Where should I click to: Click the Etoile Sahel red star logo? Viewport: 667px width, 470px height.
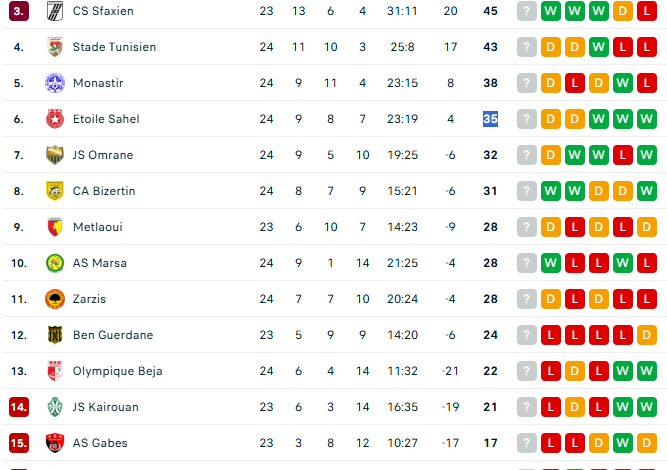(55, 119)
